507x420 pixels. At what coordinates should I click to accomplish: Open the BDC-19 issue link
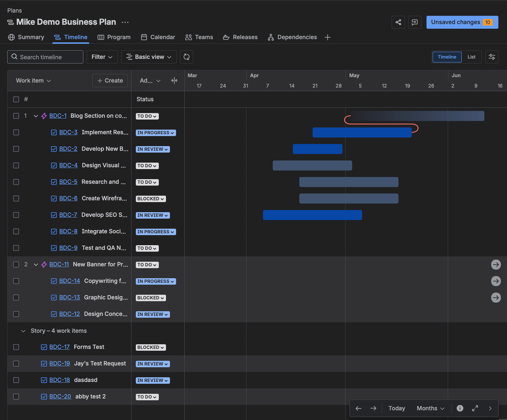60,364
